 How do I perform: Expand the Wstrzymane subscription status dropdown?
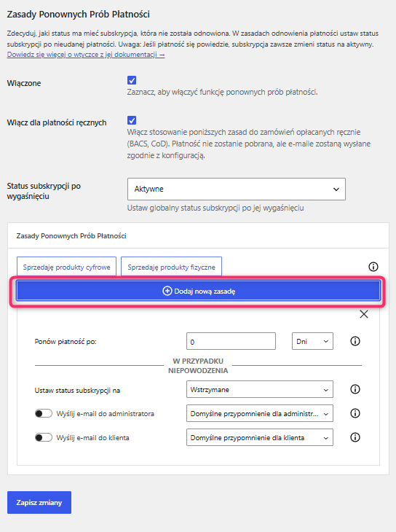(260, 389)
